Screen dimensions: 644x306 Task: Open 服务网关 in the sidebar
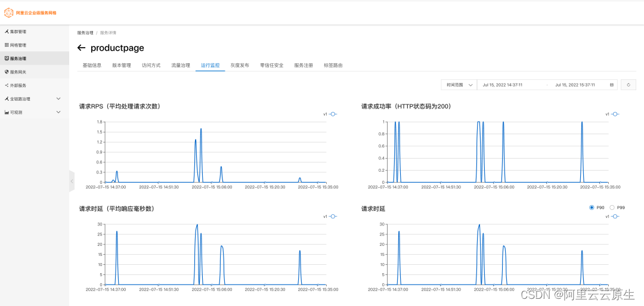click(35, 72)
